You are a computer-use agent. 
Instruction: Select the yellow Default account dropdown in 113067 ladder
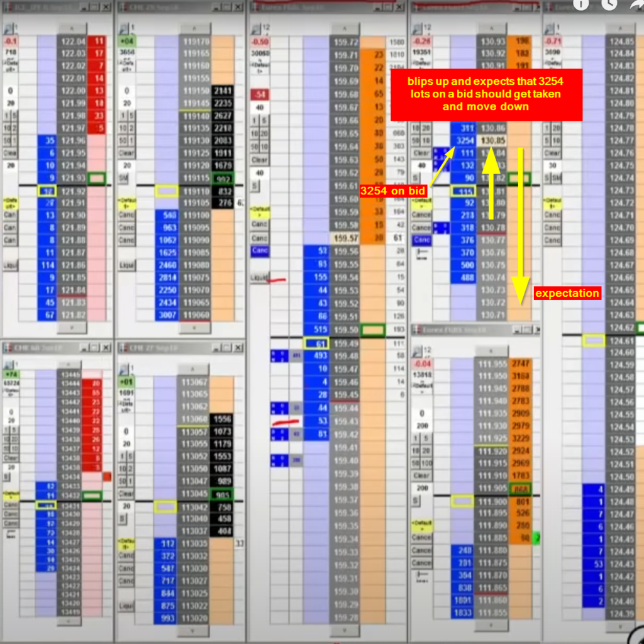[x=126, y=543]
